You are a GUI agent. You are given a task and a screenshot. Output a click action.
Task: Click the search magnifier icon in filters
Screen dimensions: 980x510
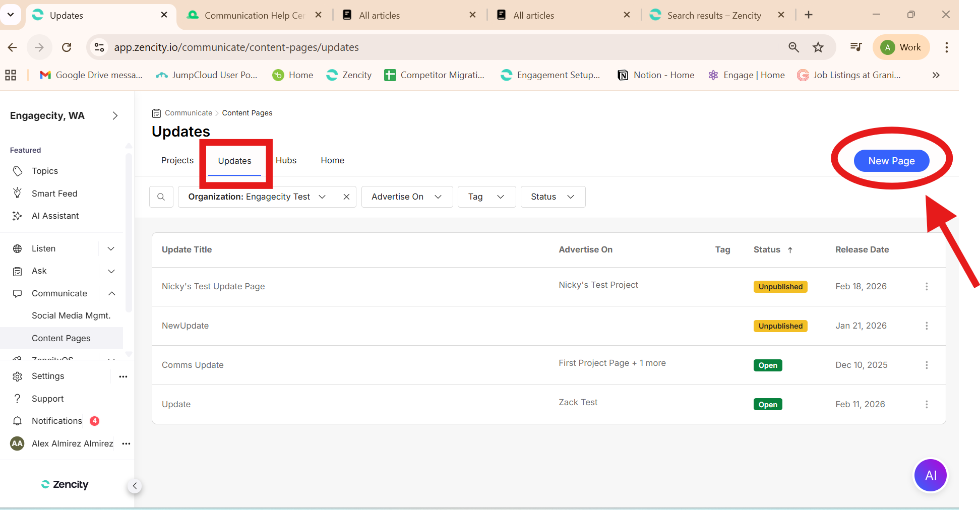pyautogui.click(x=161, y=197)
